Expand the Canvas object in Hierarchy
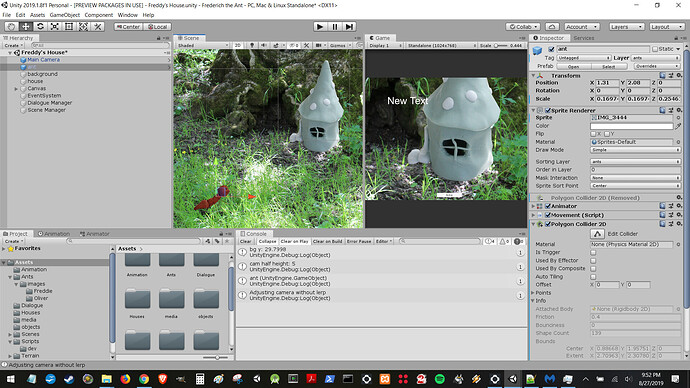The width and height of the screenshot is (690, 388). point(16,89)
